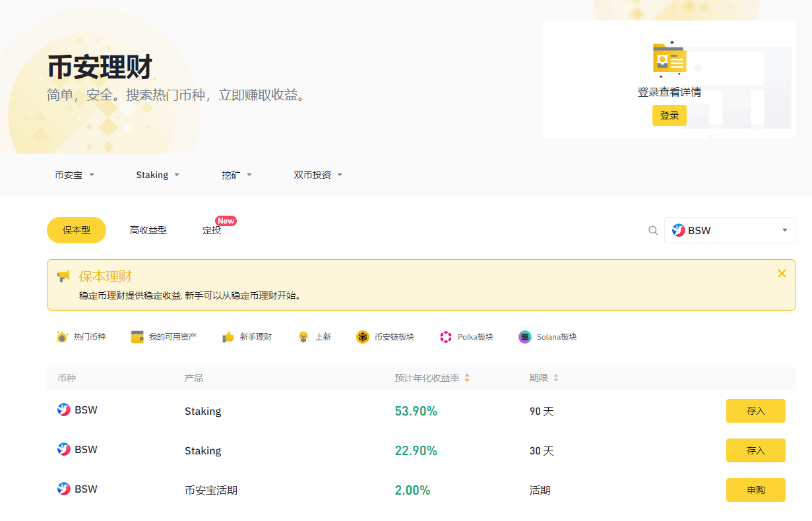Click 存入 for the 30 天 Staking
This screenshot has width=812, height=521.
point(756,450)
